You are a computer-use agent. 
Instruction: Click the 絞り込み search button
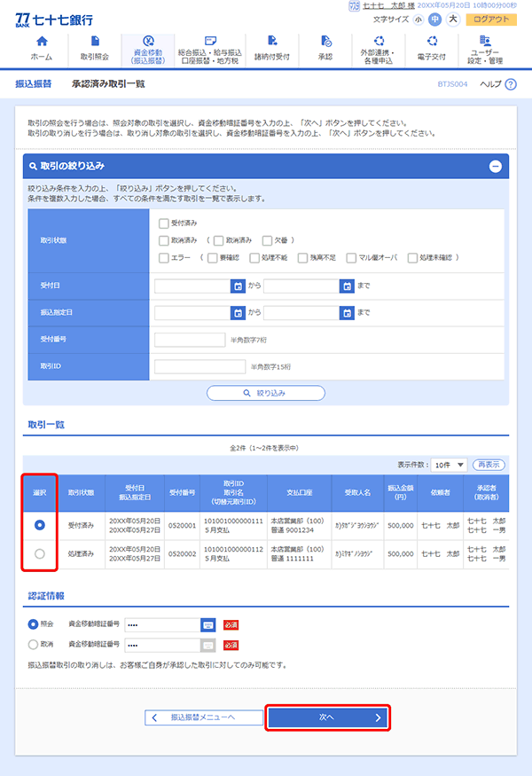click(266, 393)
